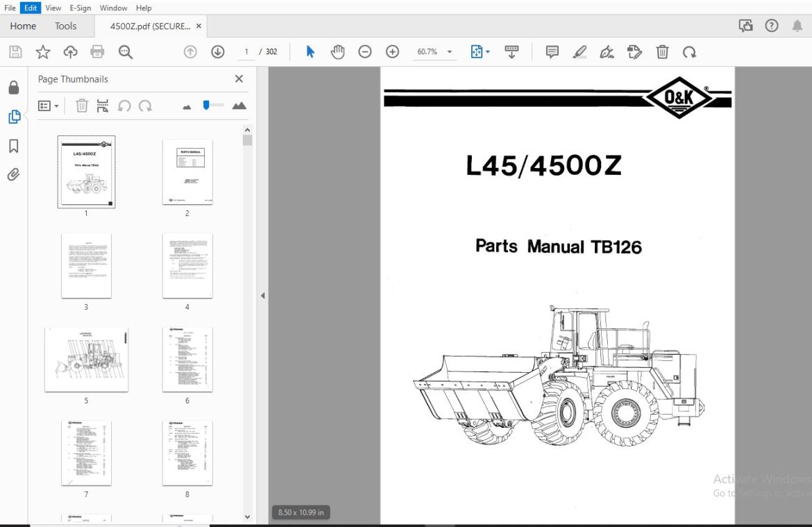Image resolution: width=812 pixels, height=527 pixels.
Task: Add a comment note
Action: coord(552,52)
